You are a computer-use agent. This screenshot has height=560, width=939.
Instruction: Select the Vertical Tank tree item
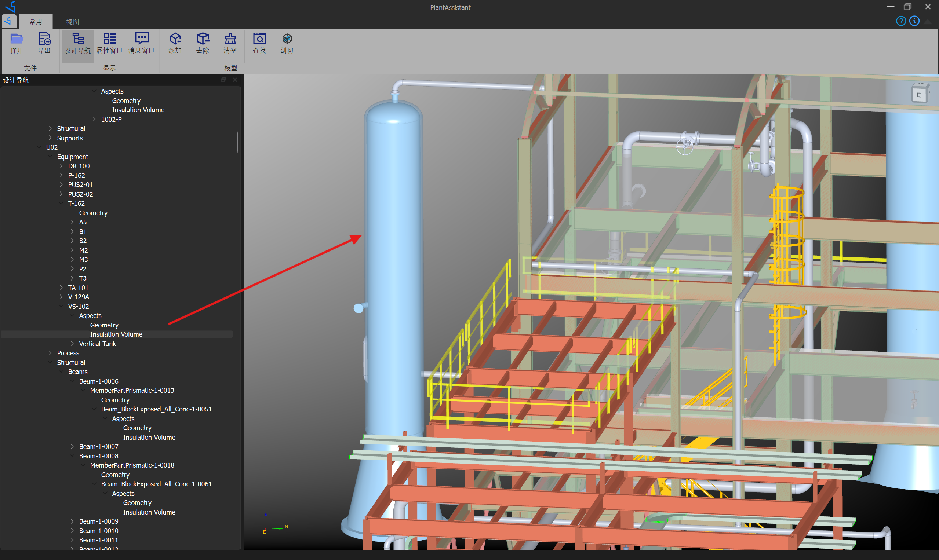[97, 343]
